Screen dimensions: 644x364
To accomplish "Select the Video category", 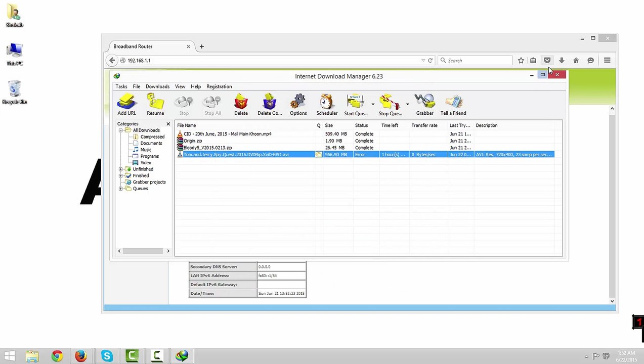I will 146,163.
